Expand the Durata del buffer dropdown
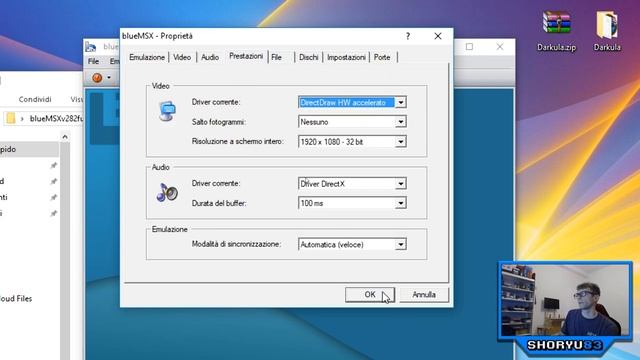Screen dimensions: 640x360 [x=401, y=203]
